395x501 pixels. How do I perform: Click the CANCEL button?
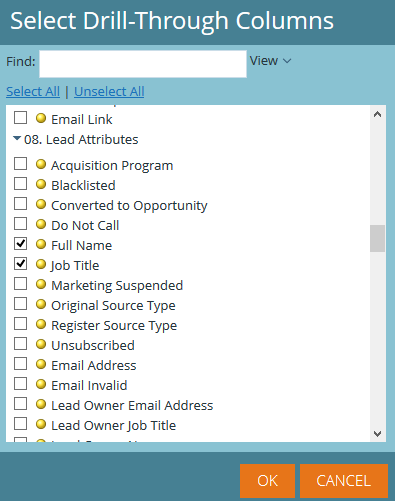click(344, 481)
